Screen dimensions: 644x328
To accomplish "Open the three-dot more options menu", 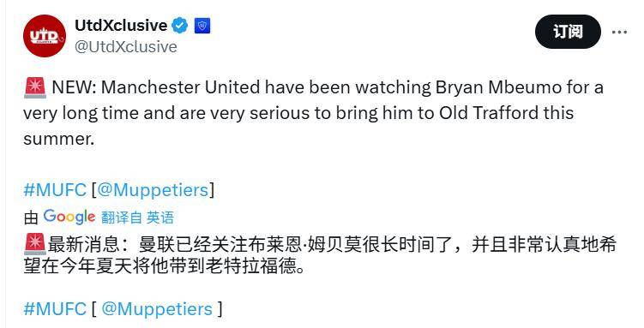I will tap(619, 32).
